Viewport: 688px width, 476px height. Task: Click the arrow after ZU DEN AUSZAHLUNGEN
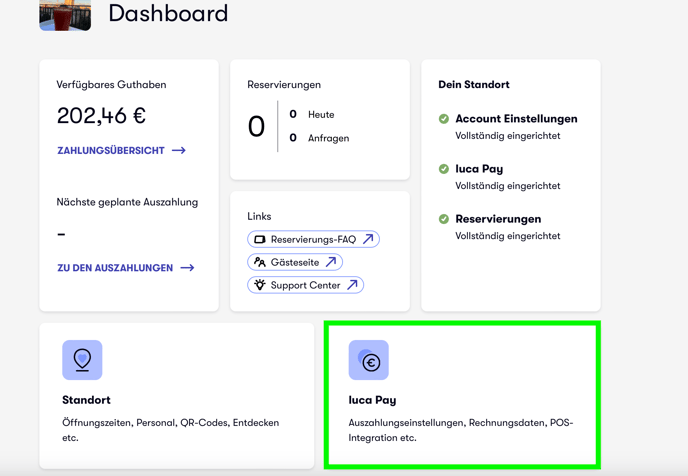point(187,268)
